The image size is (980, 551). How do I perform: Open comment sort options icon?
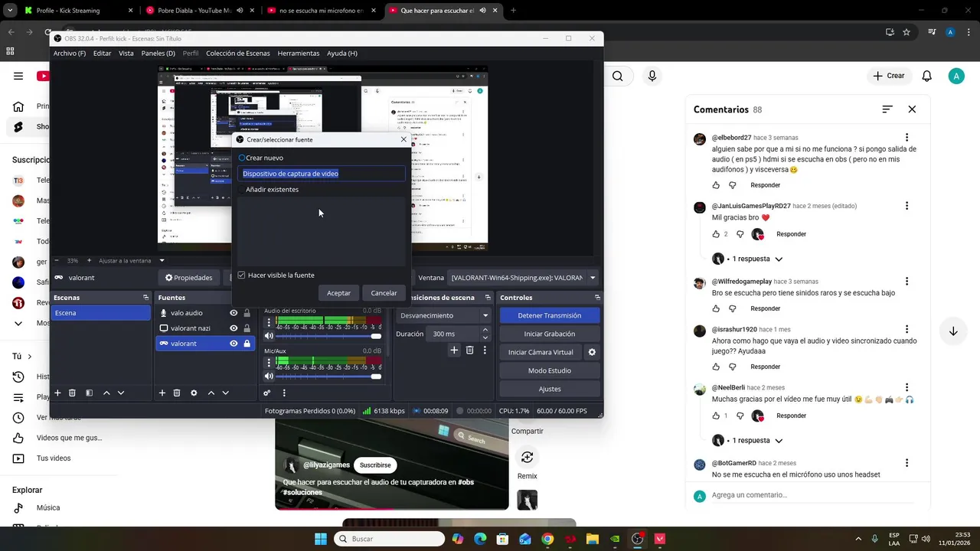(887, 109)
